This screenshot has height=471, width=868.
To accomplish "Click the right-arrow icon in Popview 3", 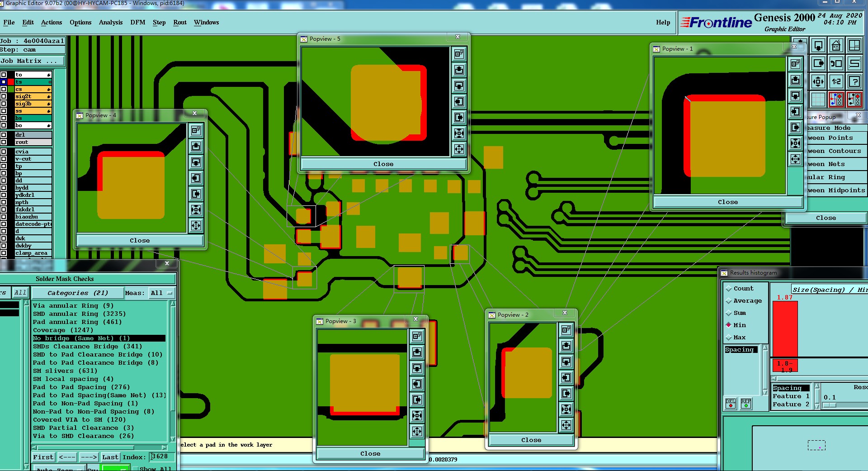I will pyautogui.click(x=417, y=400).
